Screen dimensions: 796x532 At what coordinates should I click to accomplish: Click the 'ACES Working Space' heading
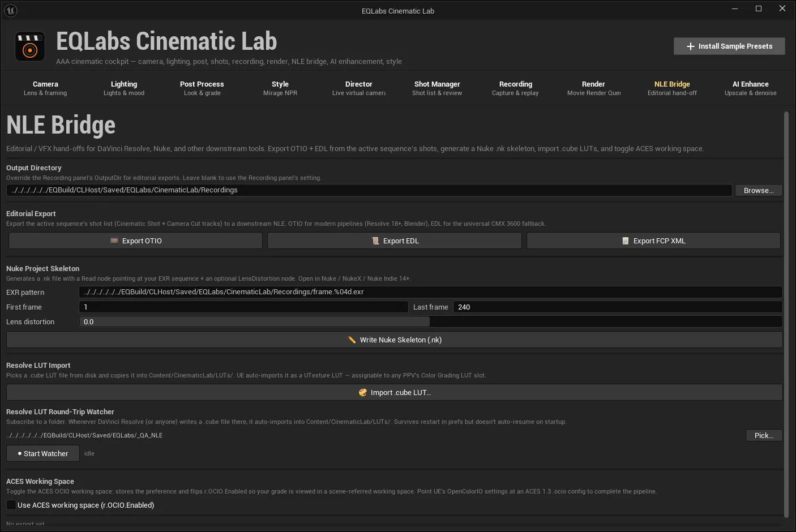(40, 481)
